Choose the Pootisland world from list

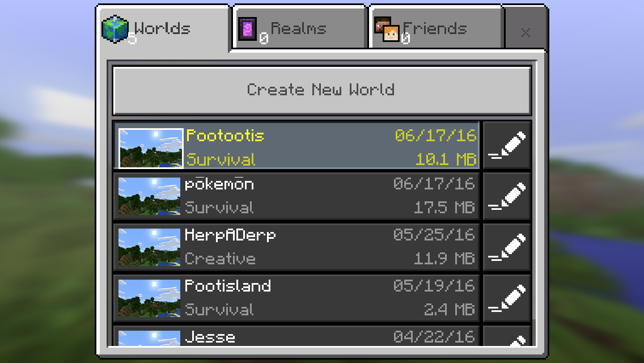click(296, 298)
